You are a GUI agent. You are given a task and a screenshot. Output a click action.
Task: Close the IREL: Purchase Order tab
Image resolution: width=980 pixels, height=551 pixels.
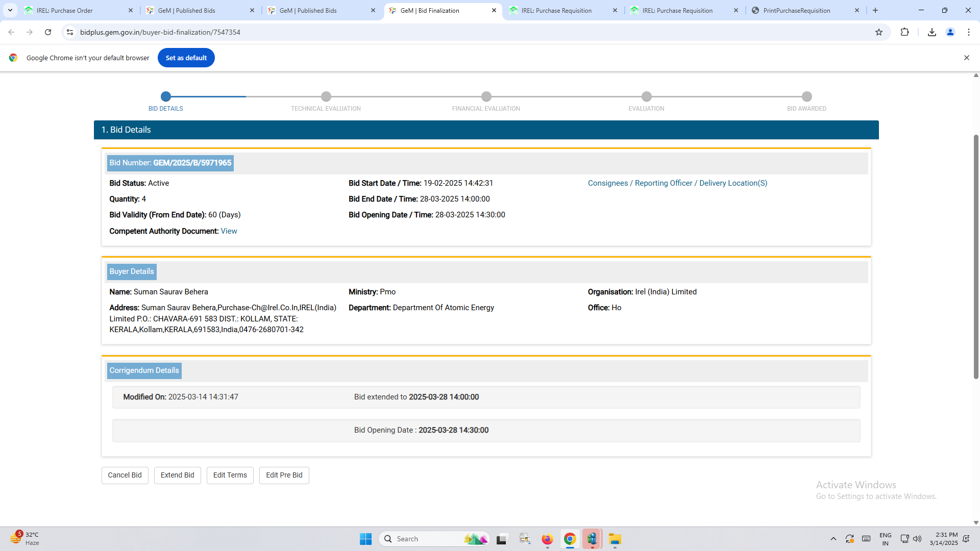131,10
